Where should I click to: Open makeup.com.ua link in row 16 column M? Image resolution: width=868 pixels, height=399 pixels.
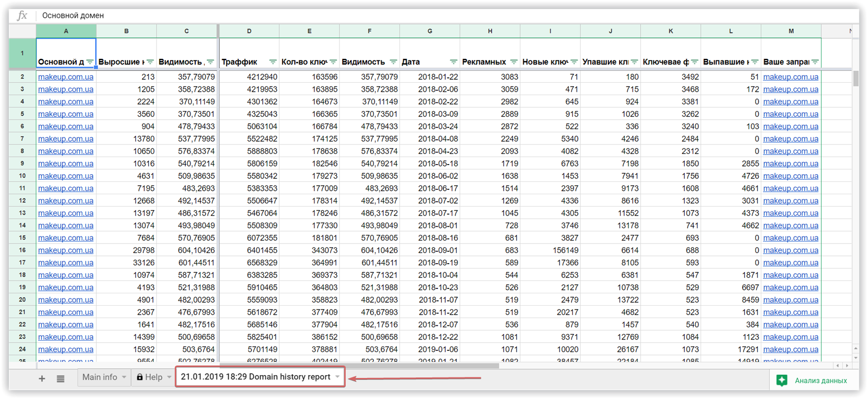click(x=790, y=250)
